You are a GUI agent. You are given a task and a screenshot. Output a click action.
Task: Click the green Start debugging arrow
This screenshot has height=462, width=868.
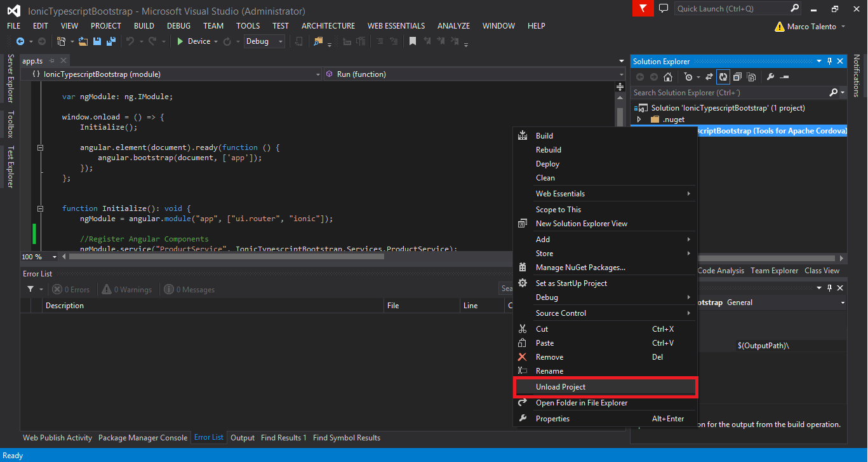180,41
